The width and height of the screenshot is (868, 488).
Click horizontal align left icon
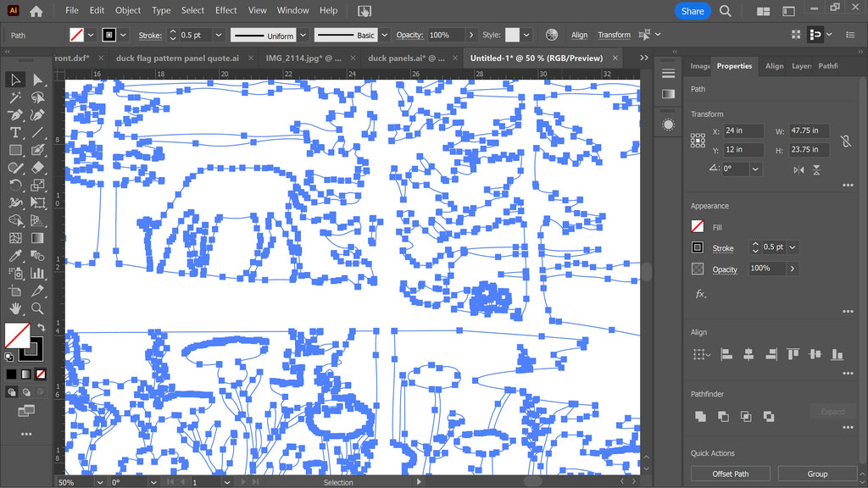[726, 354]
